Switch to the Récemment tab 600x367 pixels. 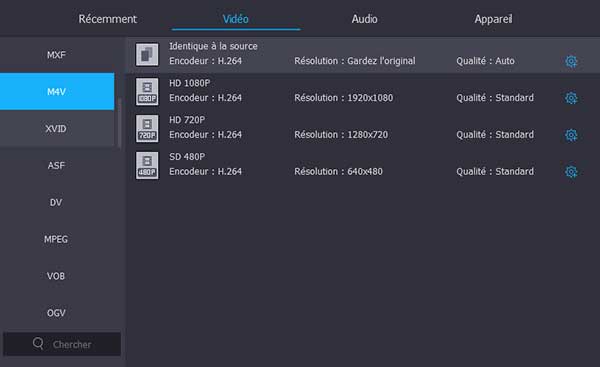click(108, 19)
